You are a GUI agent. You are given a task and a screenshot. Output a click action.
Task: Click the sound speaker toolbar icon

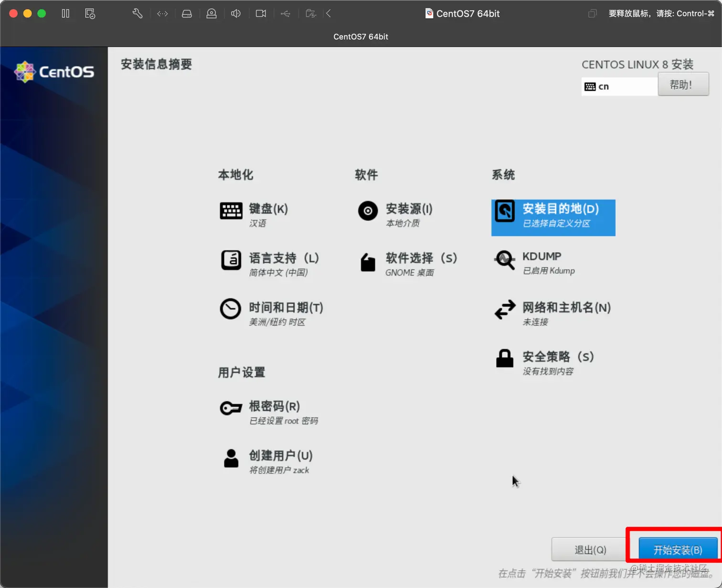(236, 13)
